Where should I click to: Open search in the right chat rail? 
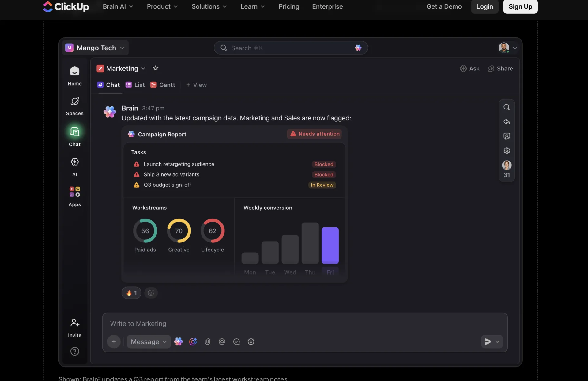(507, 107)
